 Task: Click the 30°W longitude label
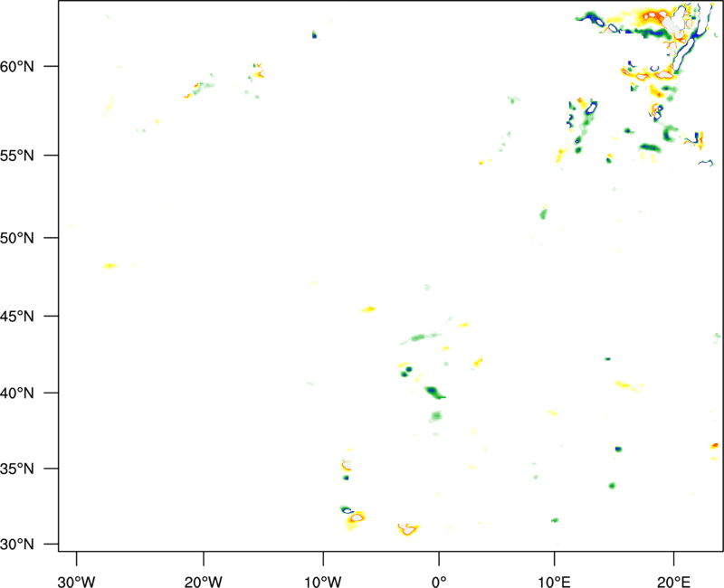[76, 582]
